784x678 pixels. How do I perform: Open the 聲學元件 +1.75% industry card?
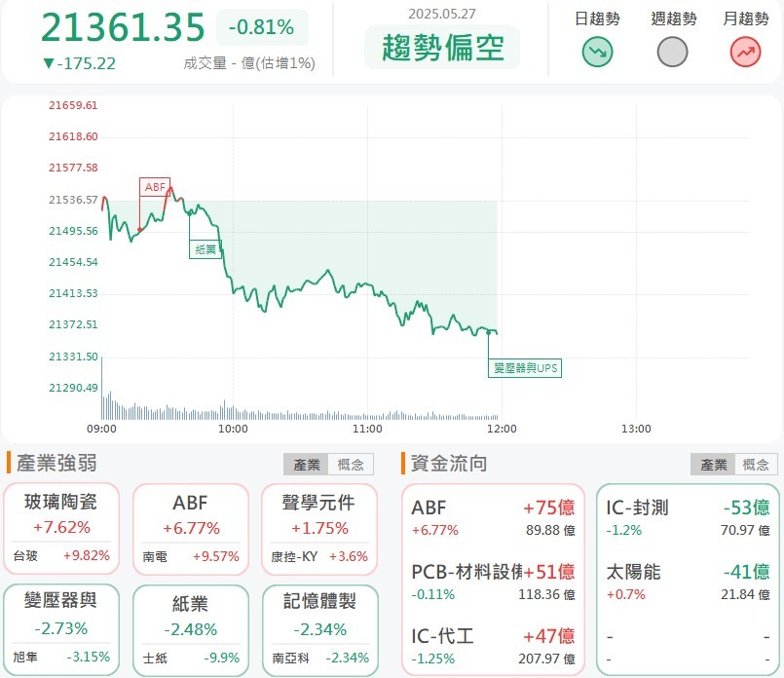coord(319,529)
